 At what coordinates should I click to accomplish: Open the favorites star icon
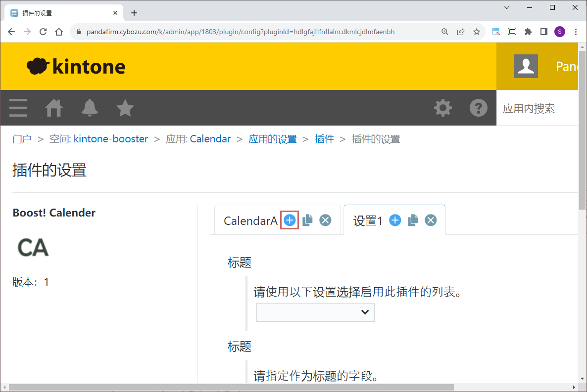125,108
